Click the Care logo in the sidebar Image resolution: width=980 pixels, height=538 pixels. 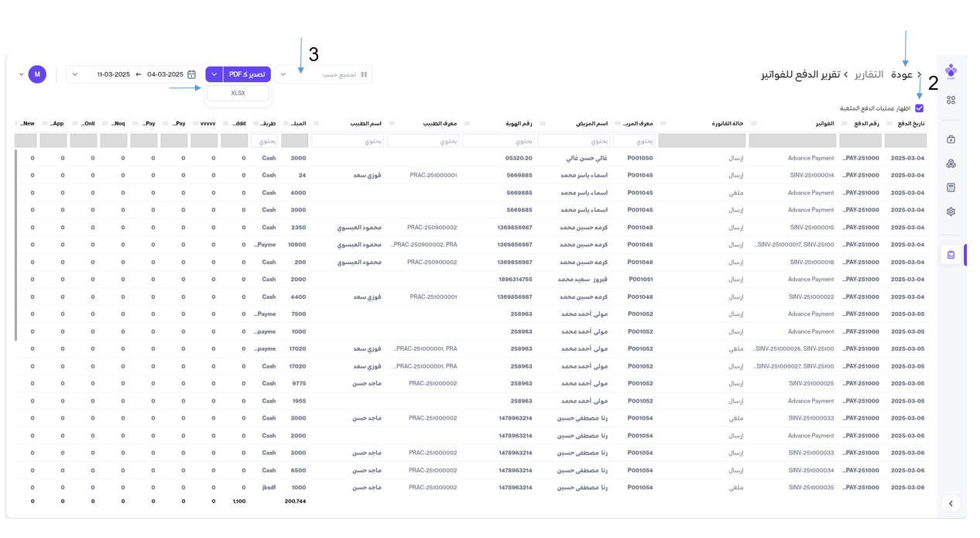[x=951, y=71]
